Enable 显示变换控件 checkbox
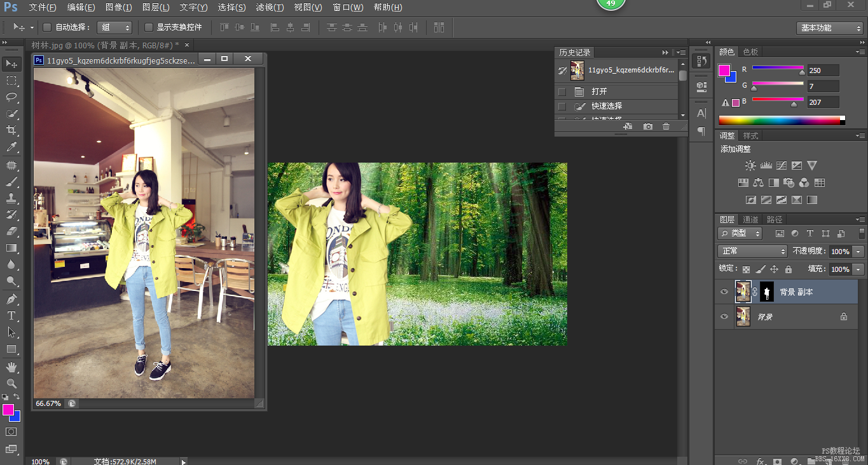The width and height of the screenshot is (868, 465). point(149,27)
